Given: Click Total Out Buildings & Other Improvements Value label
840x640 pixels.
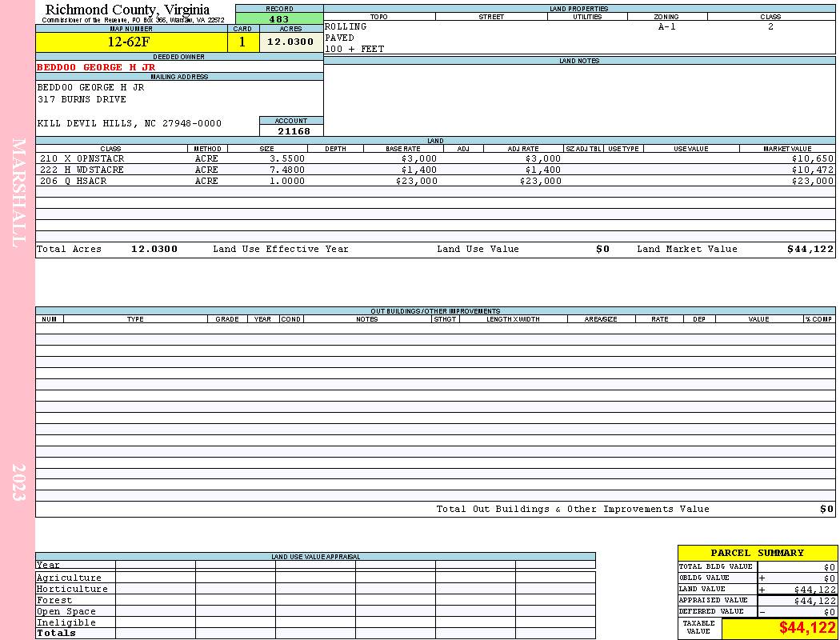Looking at the screenshot, I should click(x=573, y=510).
